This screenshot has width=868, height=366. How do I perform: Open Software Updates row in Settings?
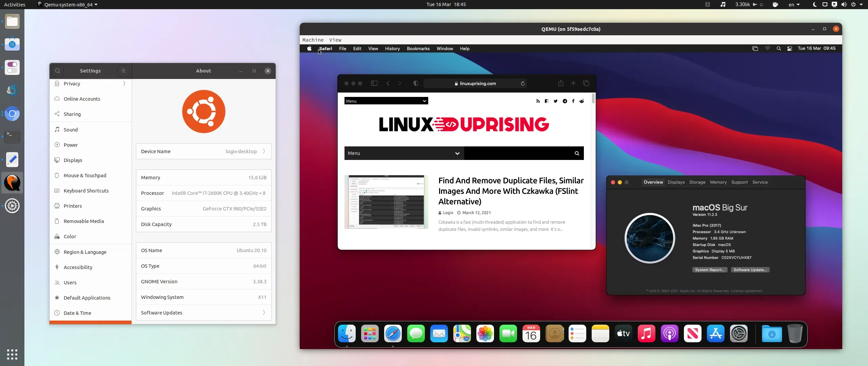point(203,313)
